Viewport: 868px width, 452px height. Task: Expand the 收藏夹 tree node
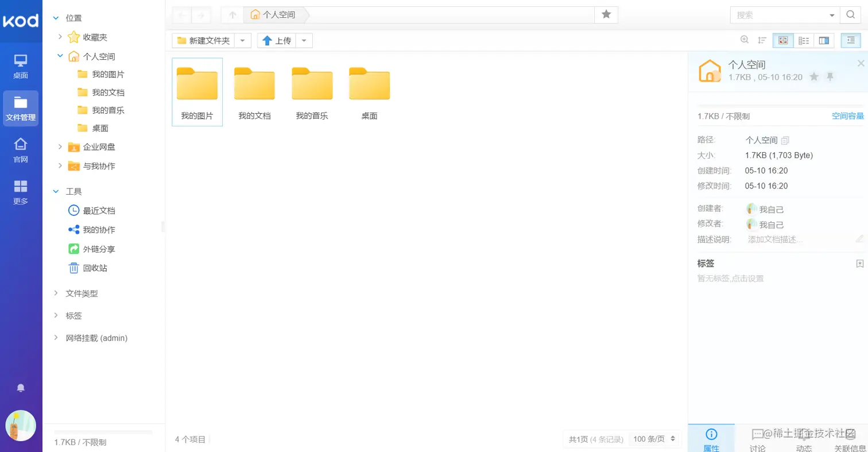pyautogui.click(x=60, y=37)
